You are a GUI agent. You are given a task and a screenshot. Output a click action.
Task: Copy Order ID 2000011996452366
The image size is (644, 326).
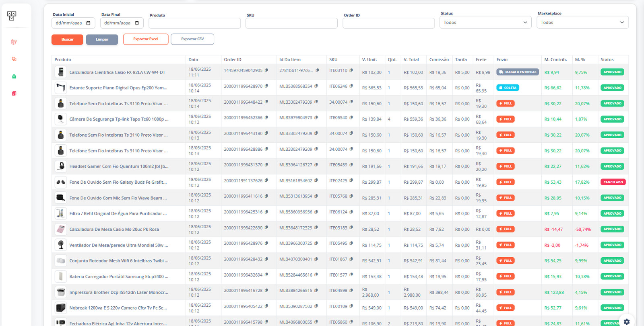coord(266,117)
